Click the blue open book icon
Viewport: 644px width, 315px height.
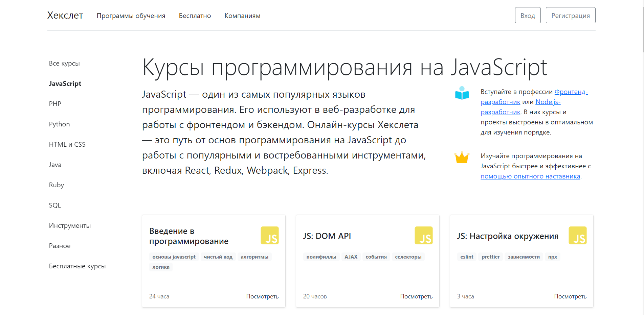coord(462,93)
